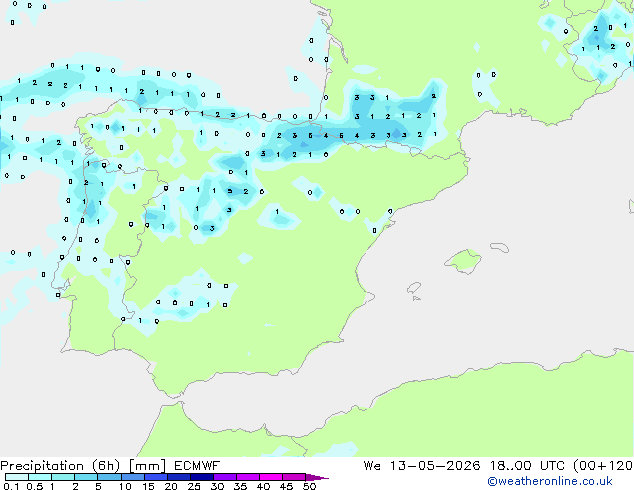The height and width of the screenshot is (490, 634).
Task: Click the above-50 mm legend arrow tip
Action: coord(317,477)
